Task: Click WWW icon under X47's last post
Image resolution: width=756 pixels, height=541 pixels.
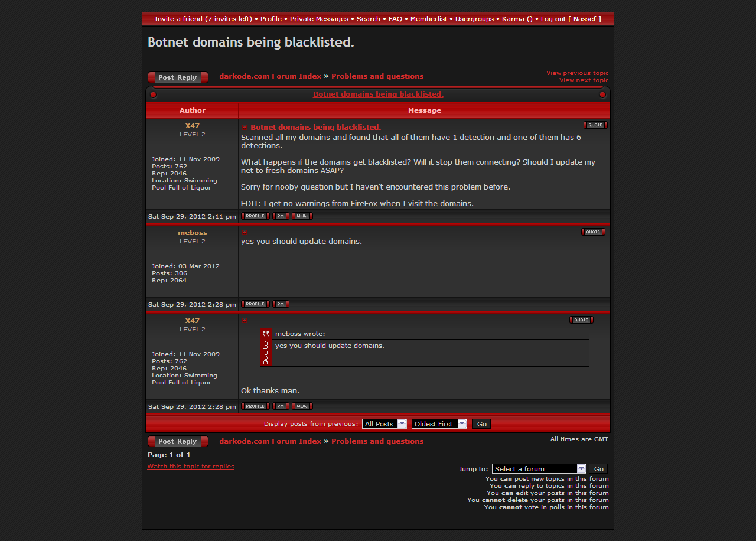Action: coord(302,406)
